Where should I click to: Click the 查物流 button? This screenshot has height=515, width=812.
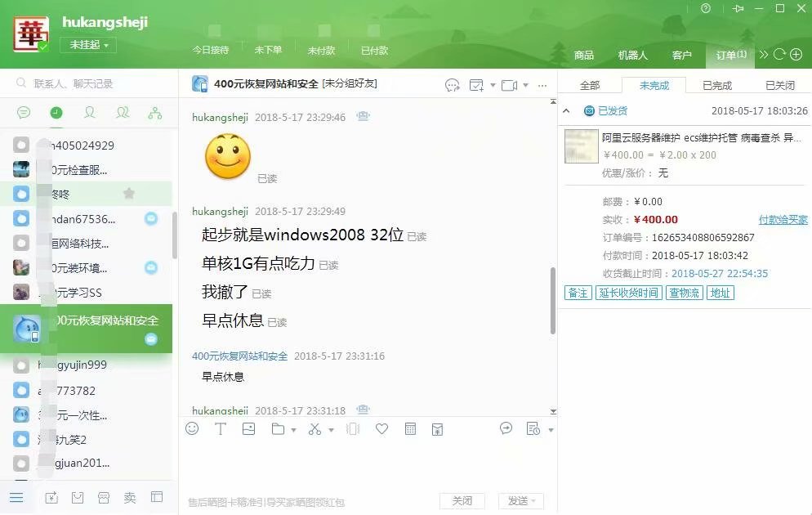tap(684, 293)
